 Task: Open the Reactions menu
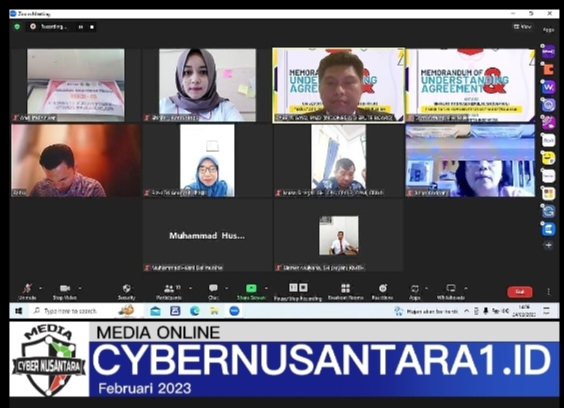pos(382,291)
